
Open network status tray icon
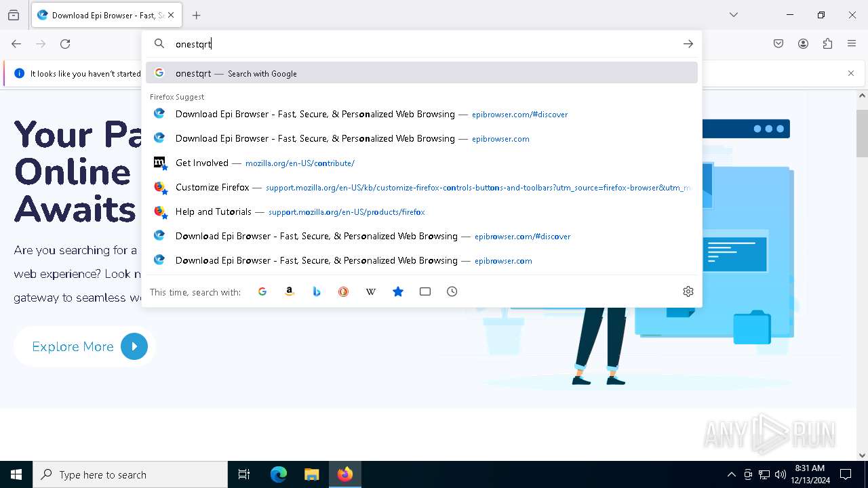tap(764, 474)
